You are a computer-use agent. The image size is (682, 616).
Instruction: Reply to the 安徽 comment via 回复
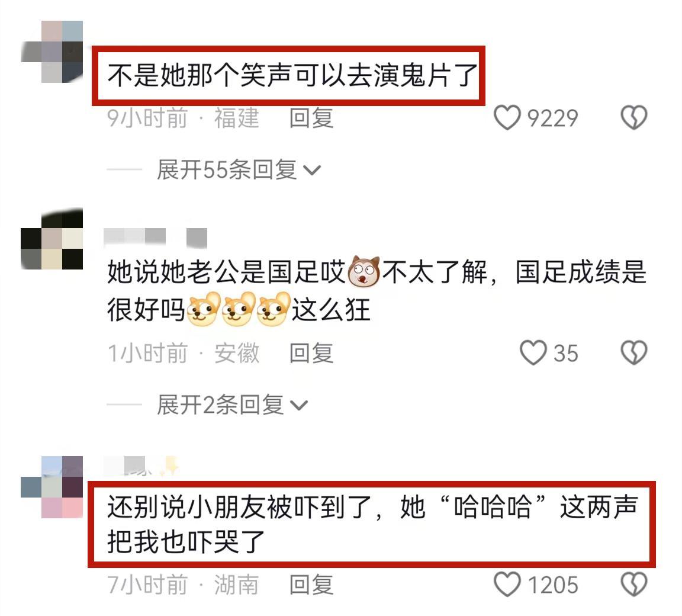tap(311, 352)
